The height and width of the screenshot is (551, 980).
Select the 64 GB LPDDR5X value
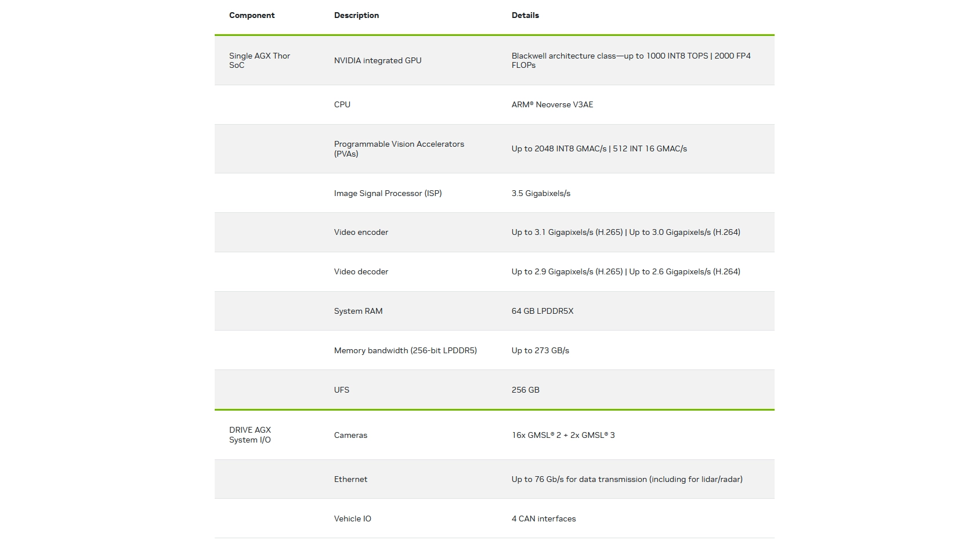pos(542,311)
